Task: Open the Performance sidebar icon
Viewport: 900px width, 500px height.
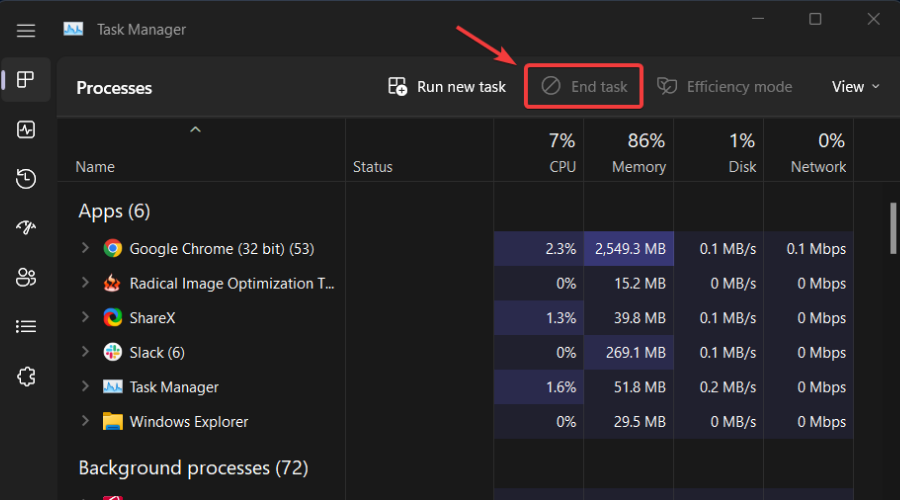Action: [26, 130]
